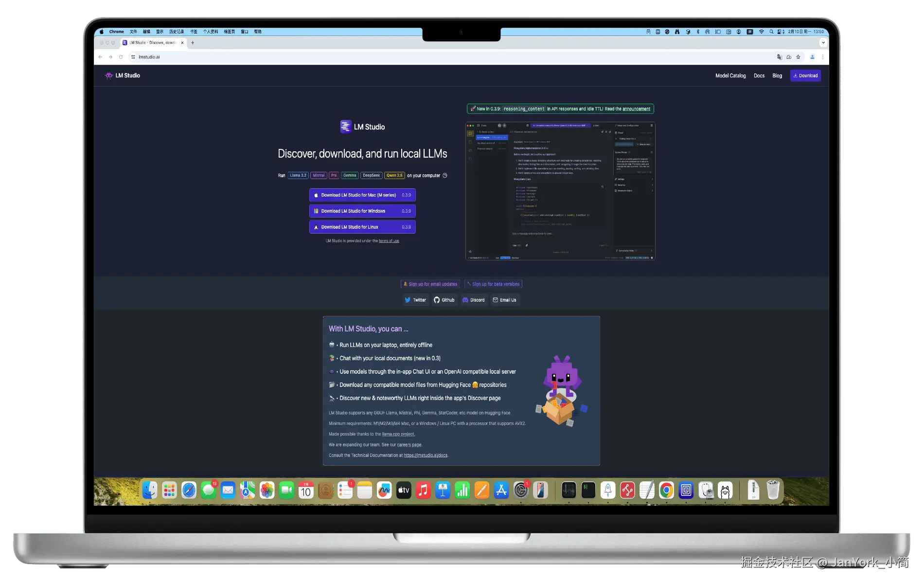Open Music from the Dock
Screen dimensions: 924x584
tap(423, 490)
